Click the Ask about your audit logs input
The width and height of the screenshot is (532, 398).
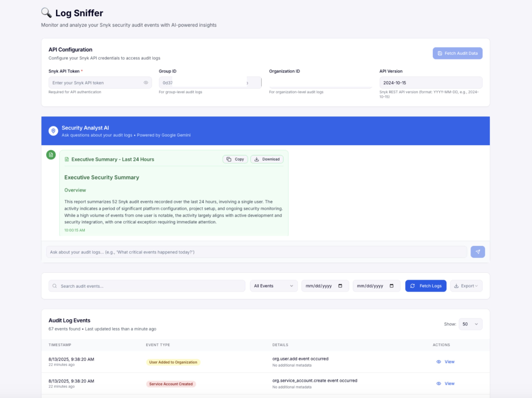pos(256,252)
